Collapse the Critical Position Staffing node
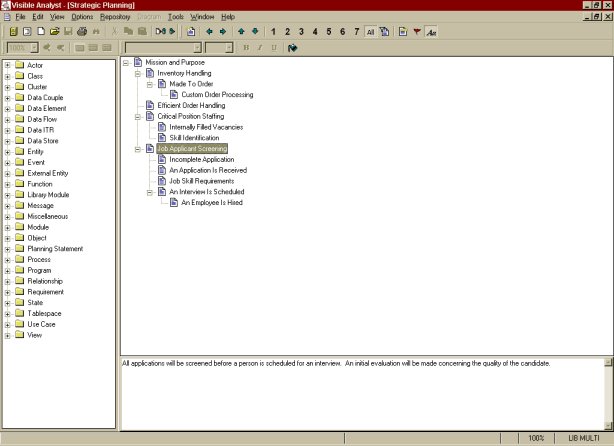Screen dimensions: 614x446 [138, 117]
